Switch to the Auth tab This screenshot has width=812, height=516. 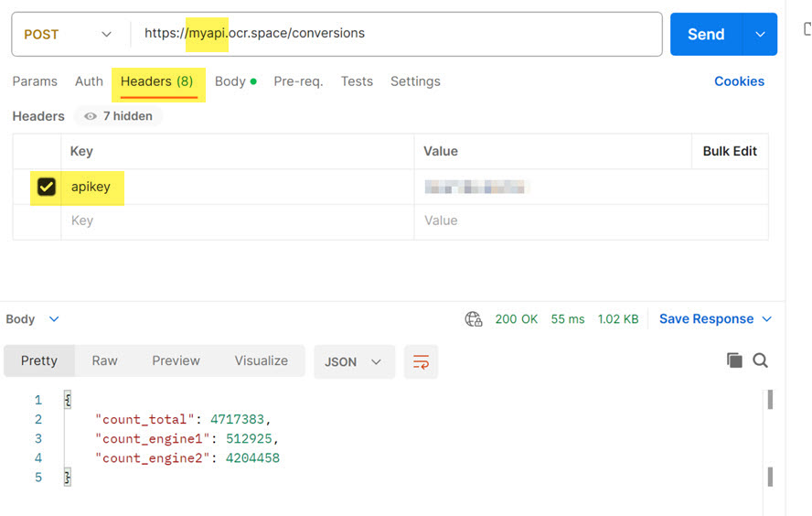(x=89, y=81)
